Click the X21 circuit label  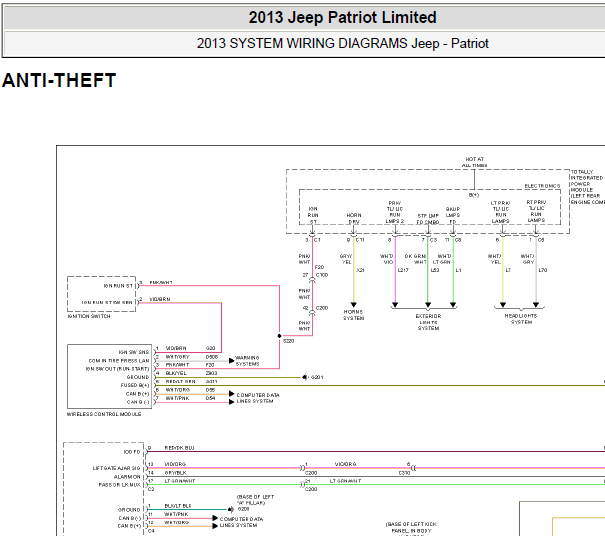(360, 270)
